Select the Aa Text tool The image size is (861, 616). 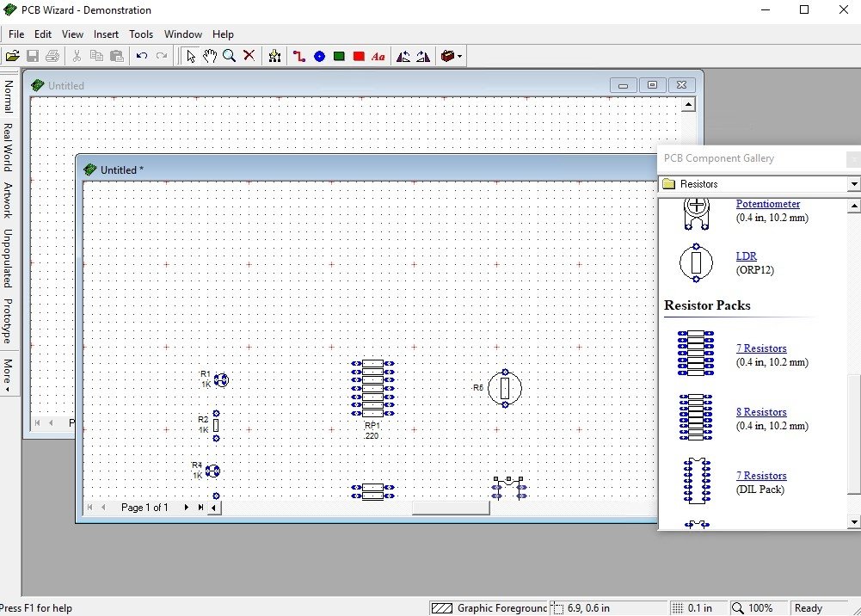378,56
